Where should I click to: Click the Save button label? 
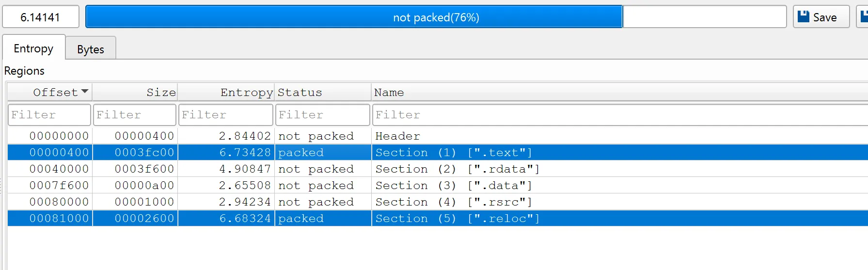tap(825, 17)
